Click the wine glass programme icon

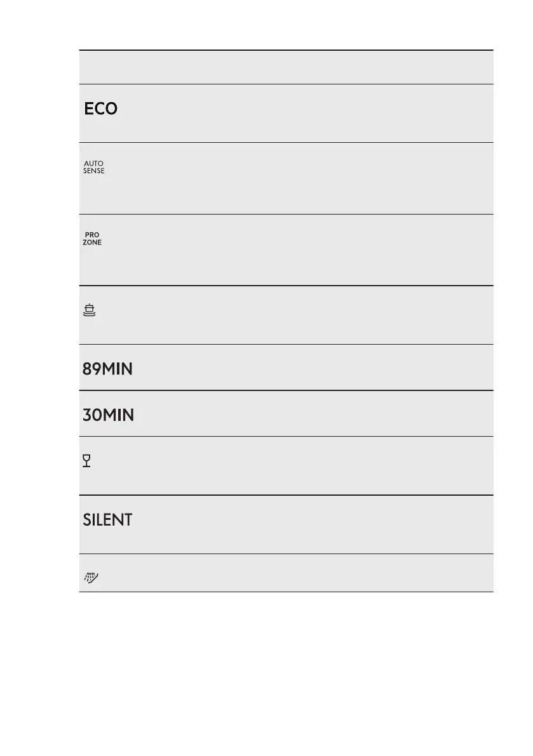(x=87, y=462)
